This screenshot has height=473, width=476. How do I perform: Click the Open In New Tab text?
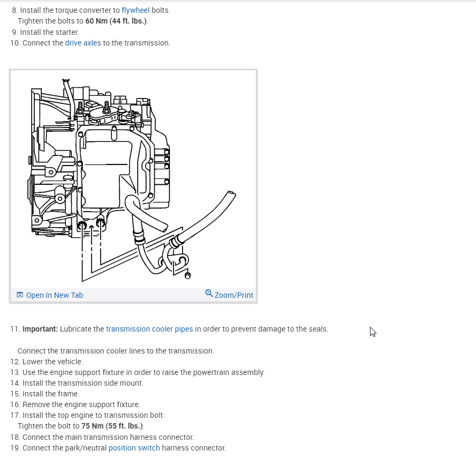[x=55, y=295]
